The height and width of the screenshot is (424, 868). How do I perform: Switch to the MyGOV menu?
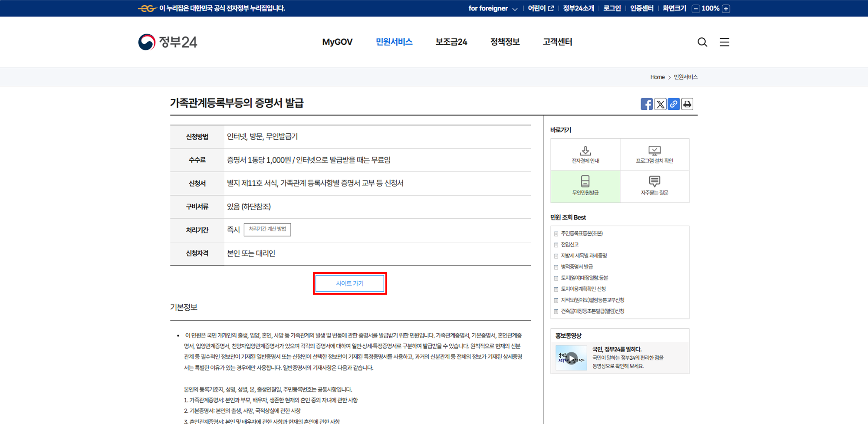(x=337, y=42)
